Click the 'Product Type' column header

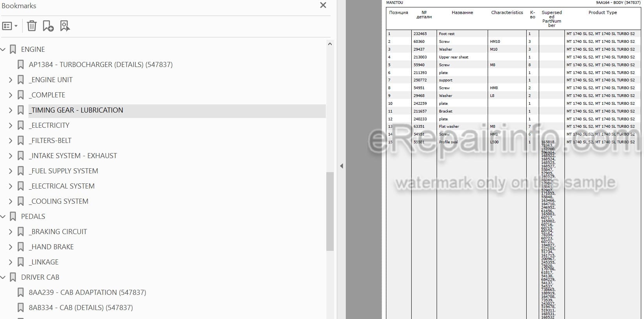click(x=602, y=12)
